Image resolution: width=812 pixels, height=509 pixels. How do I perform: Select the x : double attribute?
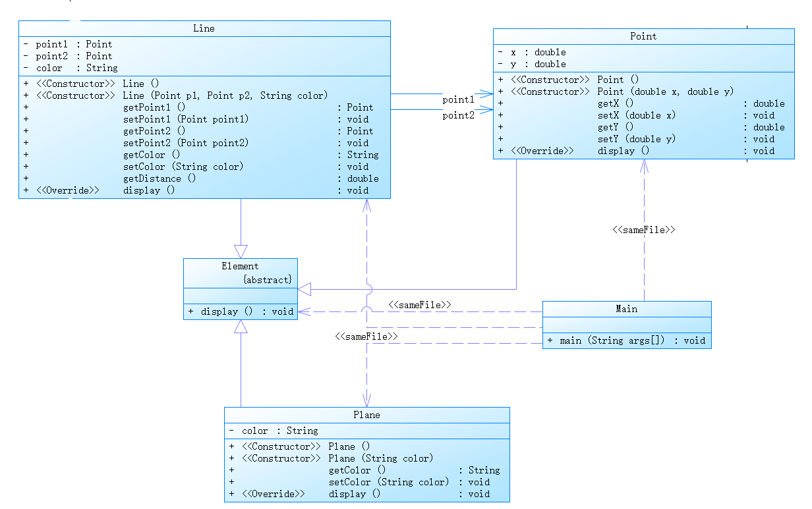coord(532,52)
